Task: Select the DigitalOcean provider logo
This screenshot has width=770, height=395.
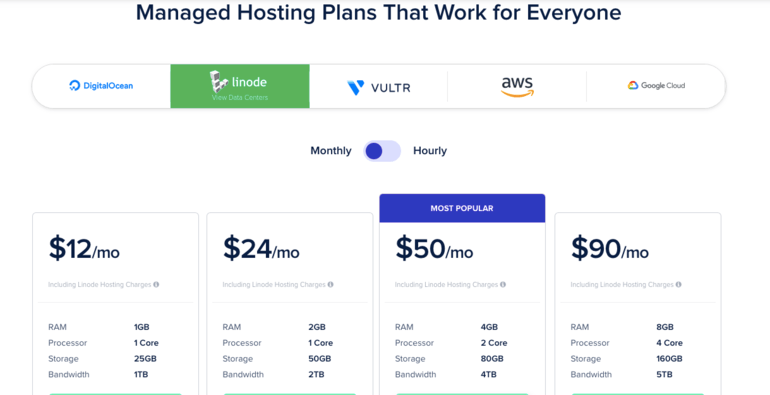Action: point(101,85)
